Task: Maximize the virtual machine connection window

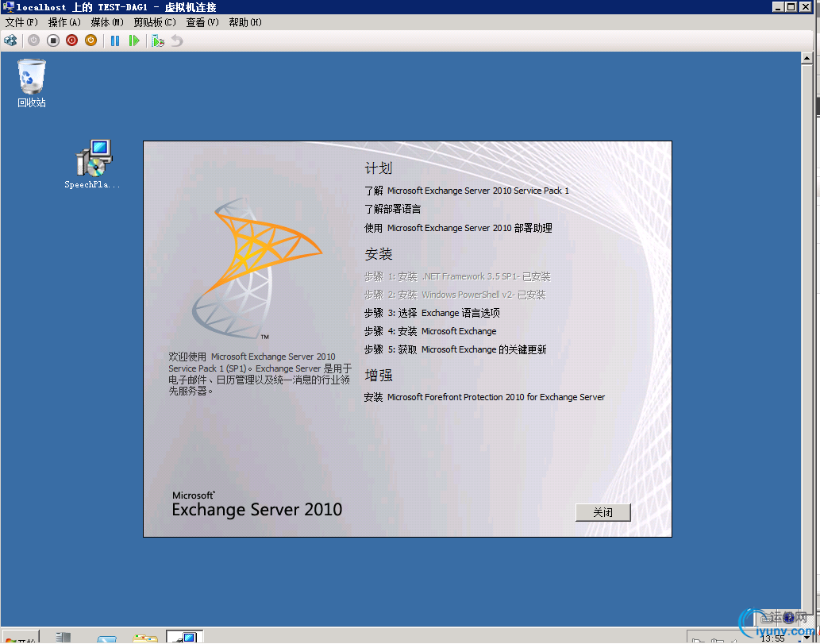Action: tap(791, 7)
